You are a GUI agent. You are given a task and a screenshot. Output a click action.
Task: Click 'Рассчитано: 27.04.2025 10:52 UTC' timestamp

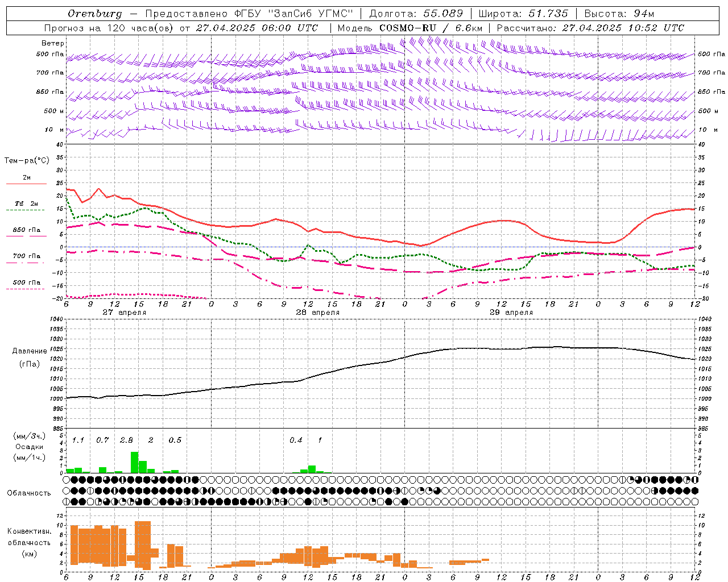[x=590, y=28]
